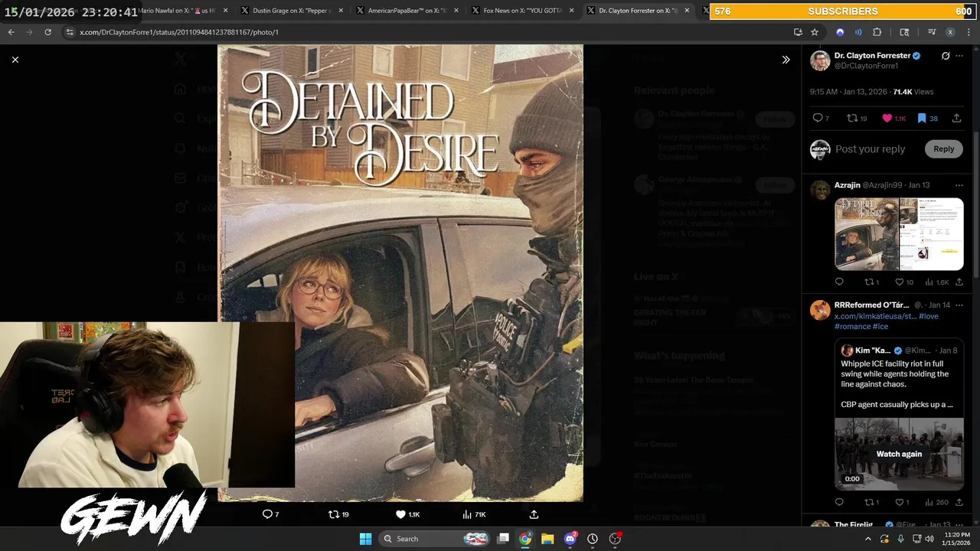Close the photo viewer with the X icon
980x551 pixels.
click(x=15, y=60)
